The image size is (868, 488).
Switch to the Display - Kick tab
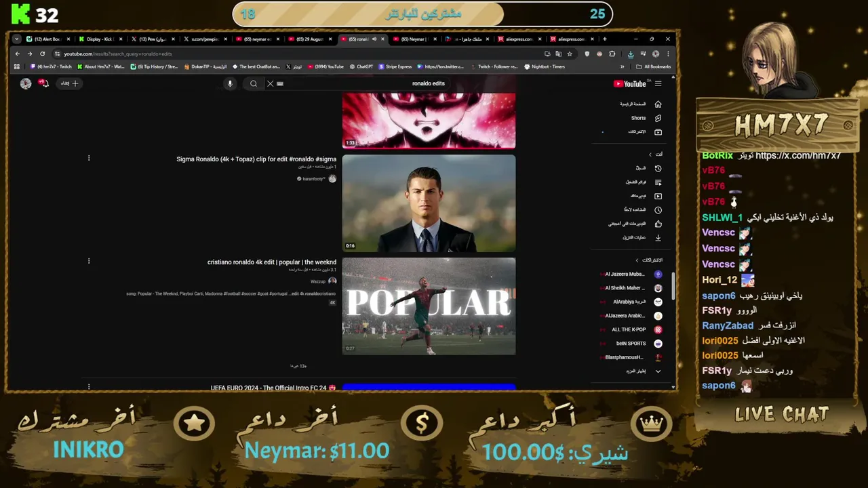(100, 39)
